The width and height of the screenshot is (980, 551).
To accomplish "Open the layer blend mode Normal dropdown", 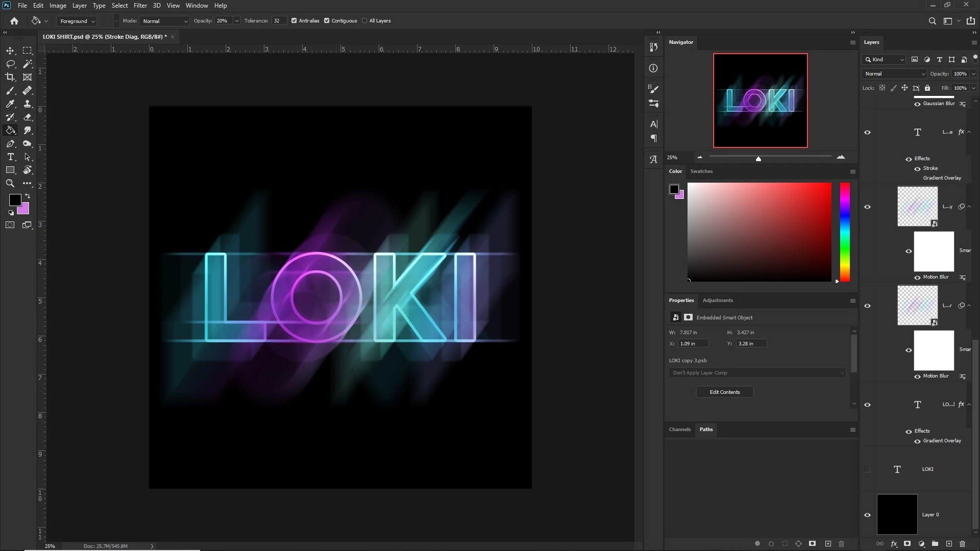I will (894, 74).
